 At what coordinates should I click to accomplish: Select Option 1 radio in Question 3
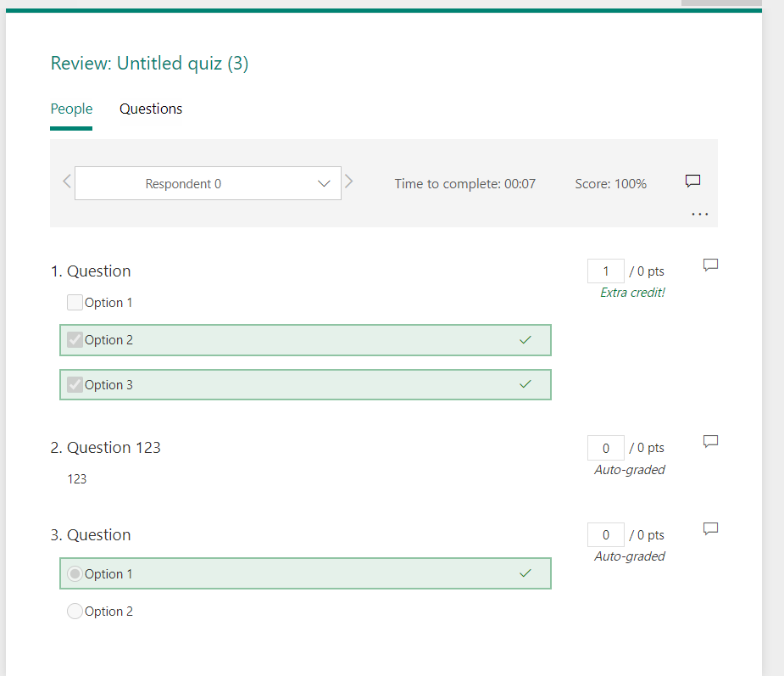coord(74,573)
